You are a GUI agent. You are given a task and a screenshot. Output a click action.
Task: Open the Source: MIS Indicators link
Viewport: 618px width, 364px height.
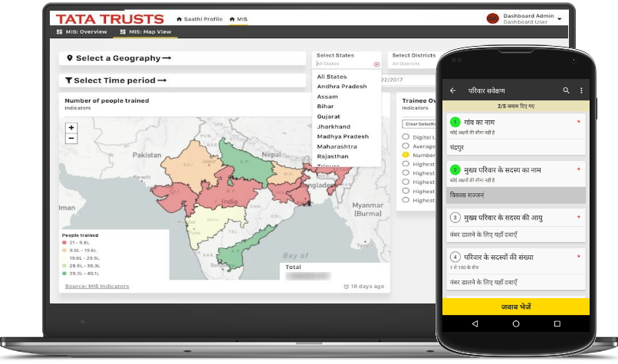pos(97,287)
